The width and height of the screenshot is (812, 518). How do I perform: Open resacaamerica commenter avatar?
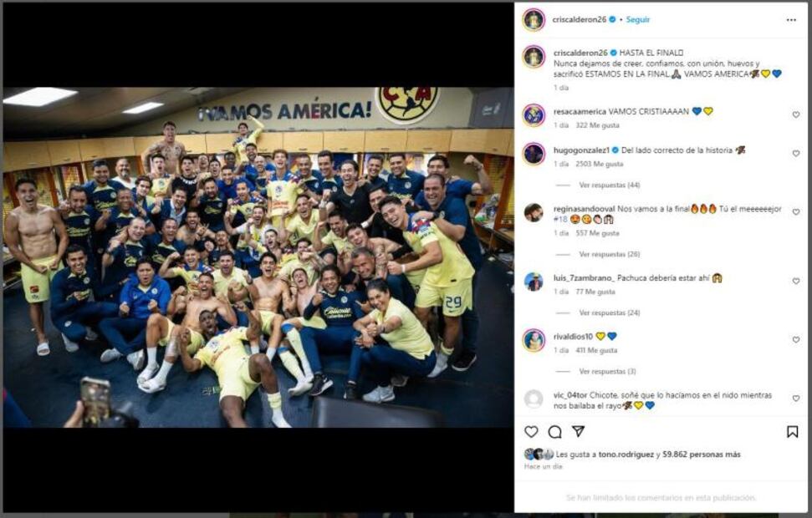click(x=534, y=115)
